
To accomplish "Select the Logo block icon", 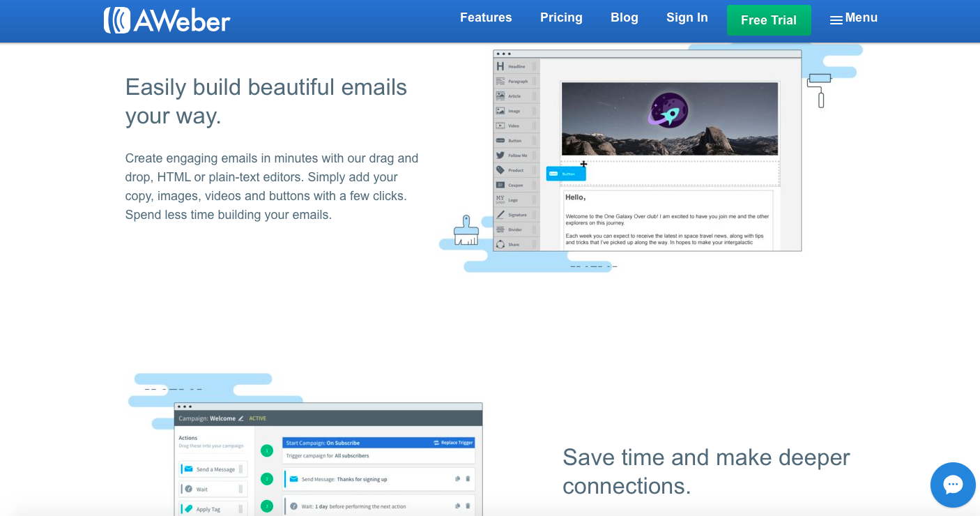I will click(500, 199).
